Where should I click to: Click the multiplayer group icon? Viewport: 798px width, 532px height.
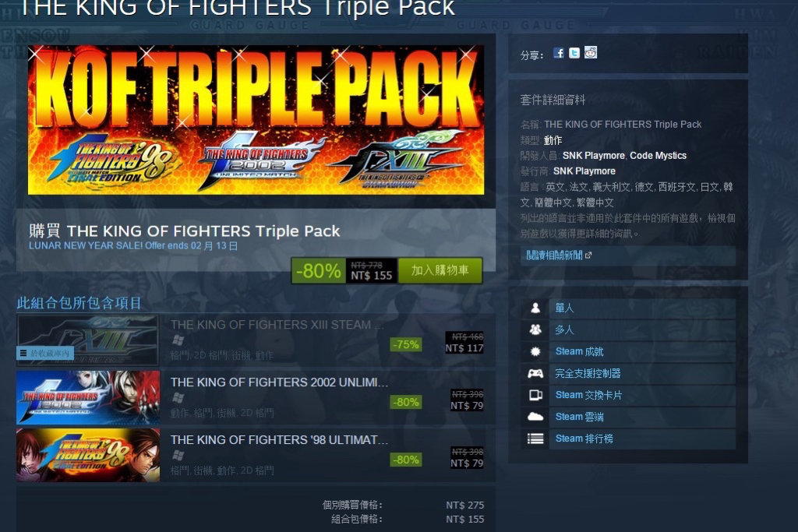535,329
